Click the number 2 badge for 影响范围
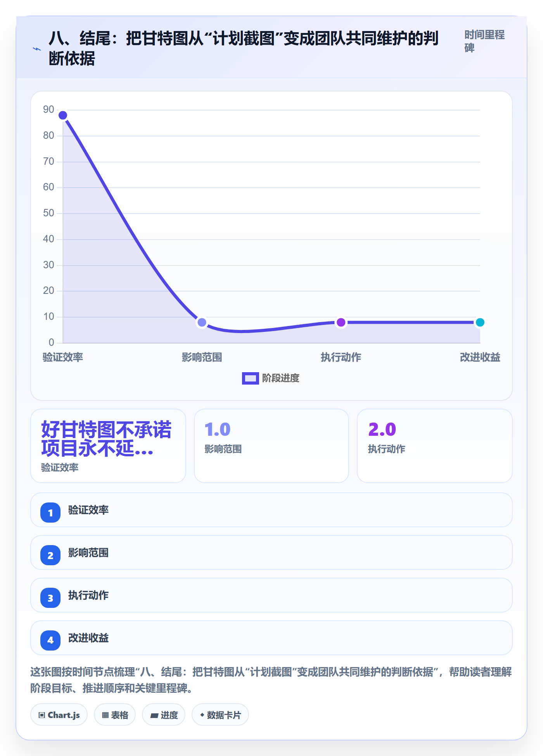 click(x=50, y=555)
